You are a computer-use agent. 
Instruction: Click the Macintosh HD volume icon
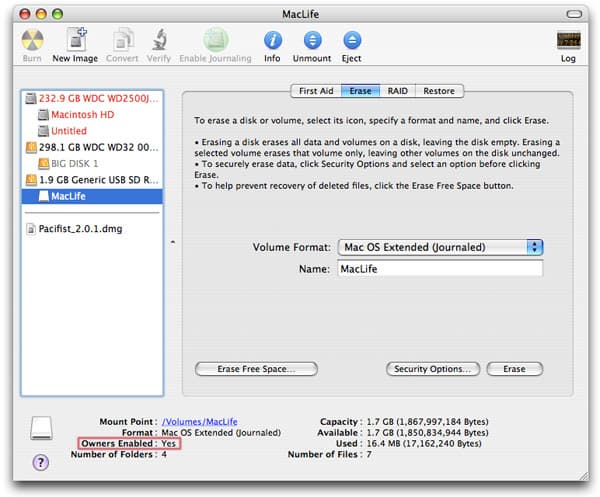[43, 115]
